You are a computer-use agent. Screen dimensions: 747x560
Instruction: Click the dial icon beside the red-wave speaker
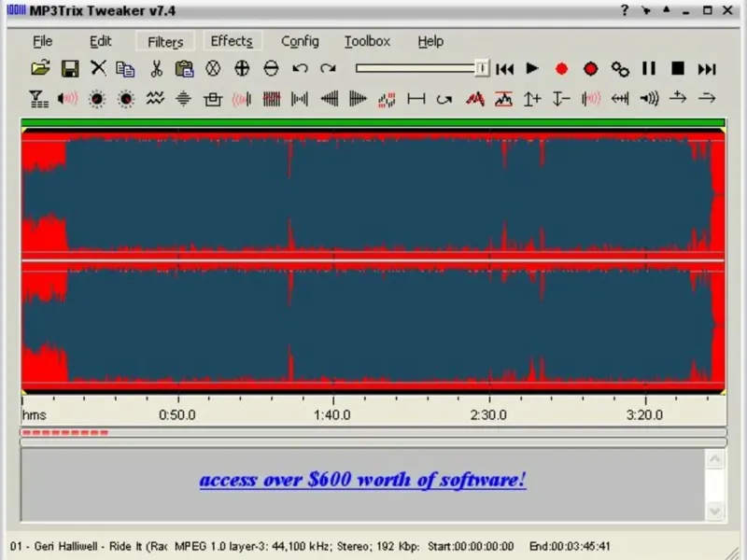click(x=97, y=99)
